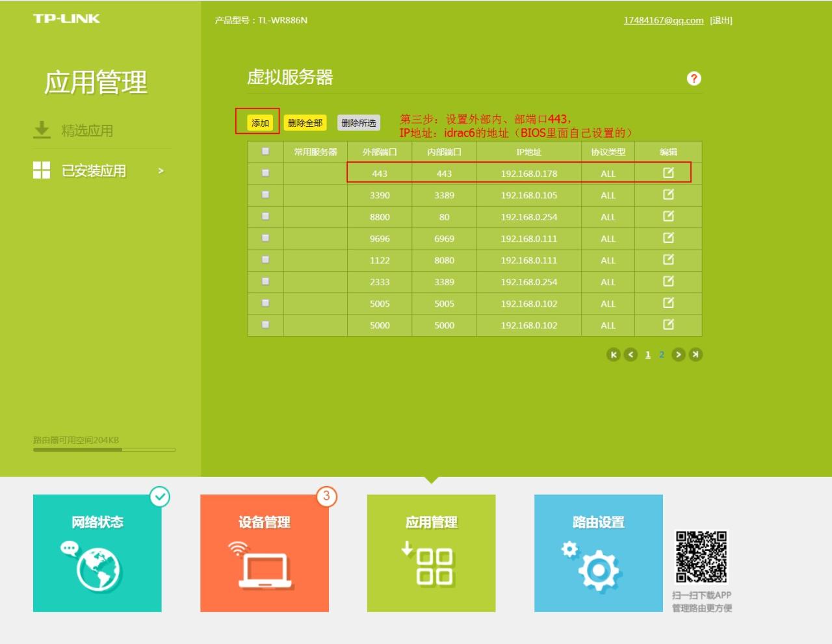The image size is (832, 644).
Task: Select the 应用管理 tile
Action: click(x=432, y=553)
